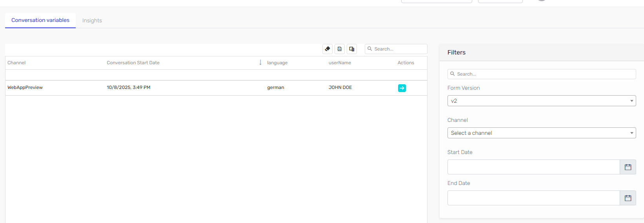The image size is (644, 223).
Task: Open the column chooser icon
Action: click(x=352, y=49)
